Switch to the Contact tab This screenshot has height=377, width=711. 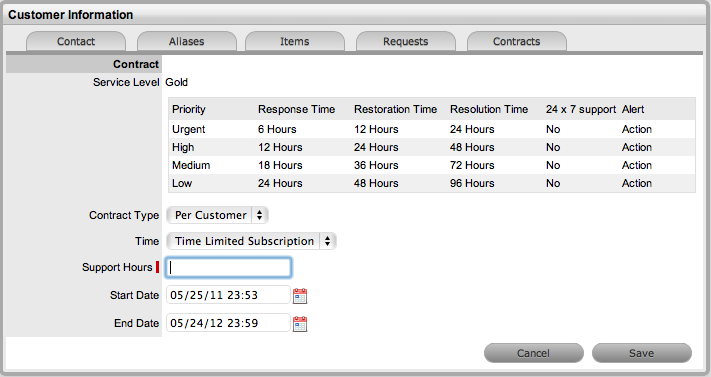click(x=76, y=41)
